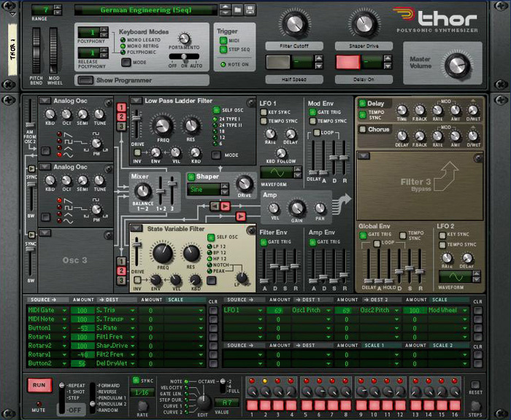This screenshot has height=420, width=511.
Task: Toggle the step sequencer SYNC button
Action: (136, 381)
